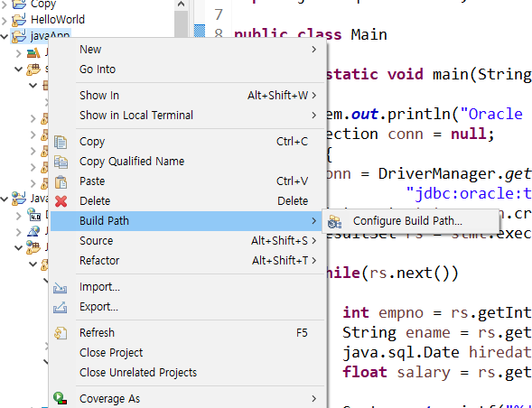The image size is (532, 408).
Task: Click the Export icon
Action: pyautogui.click(x=60, y=307)
